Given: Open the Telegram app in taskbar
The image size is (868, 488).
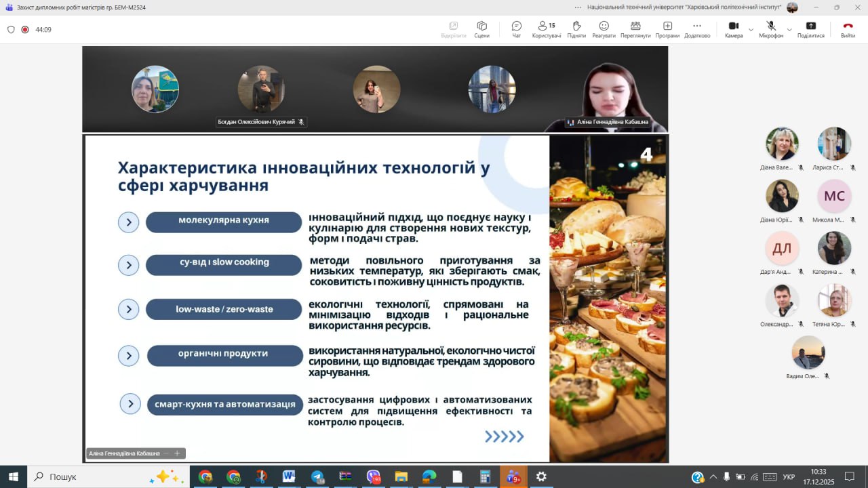Looking at the screenshot, I should coord(317,476).
